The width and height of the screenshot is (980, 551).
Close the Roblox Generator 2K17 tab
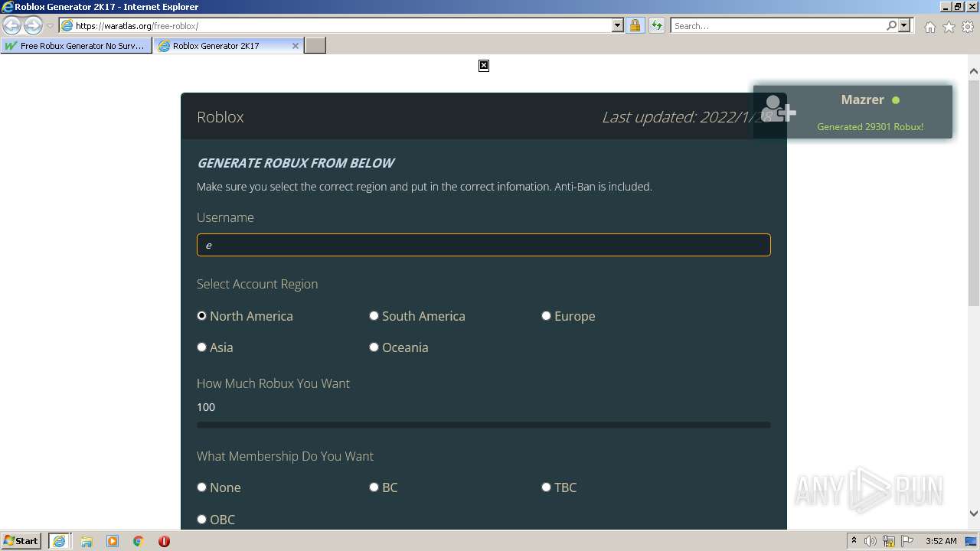pyautogui.click(x=296, y=46)
